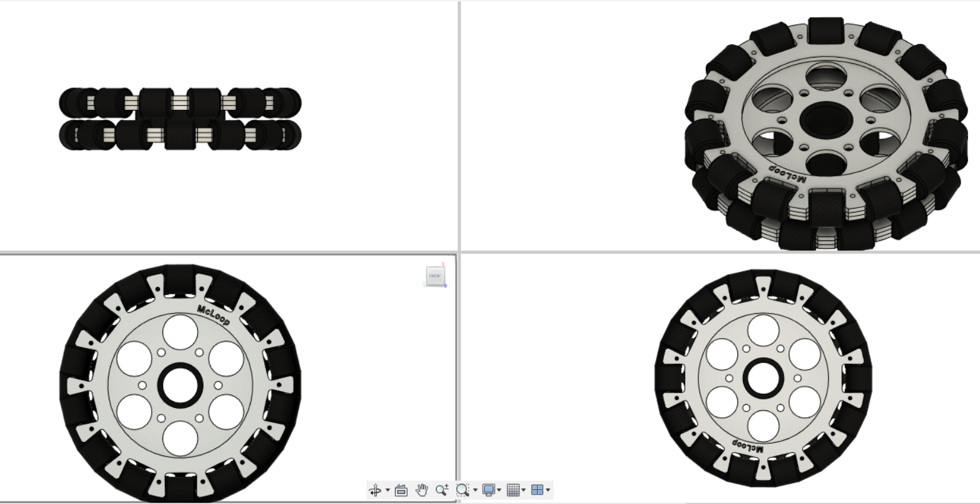
Task: Click the Zoom Window magnifier icon
Action: [463, 490]
